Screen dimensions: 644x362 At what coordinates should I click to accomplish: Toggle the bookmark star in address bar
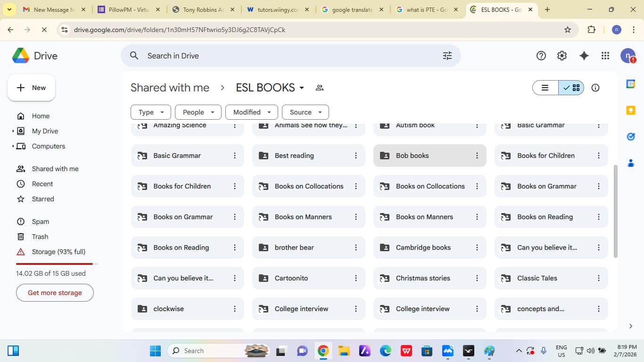coord(568,29)
